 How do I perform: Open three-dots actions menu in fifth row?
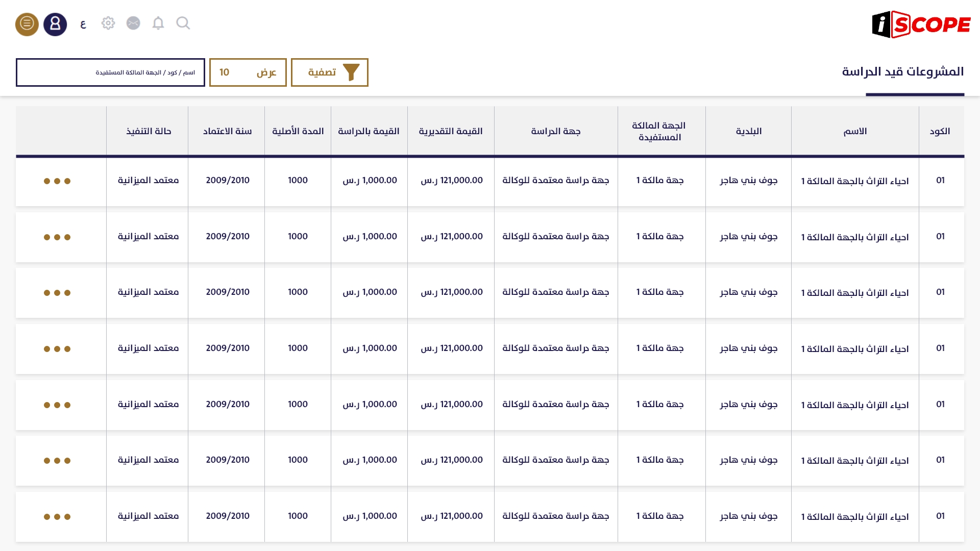tap(57, 405)
